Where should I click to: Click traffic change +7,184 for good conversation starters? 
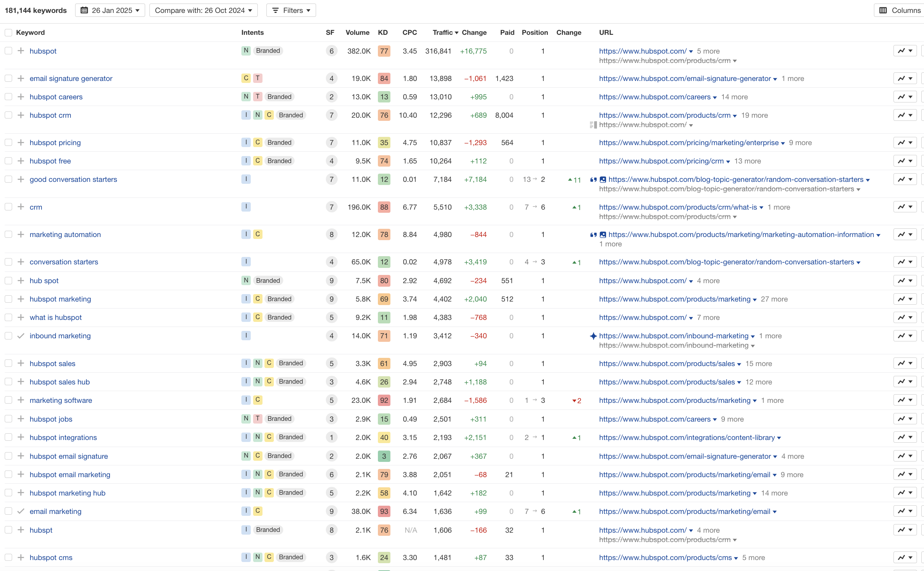[x=475, y=179]
